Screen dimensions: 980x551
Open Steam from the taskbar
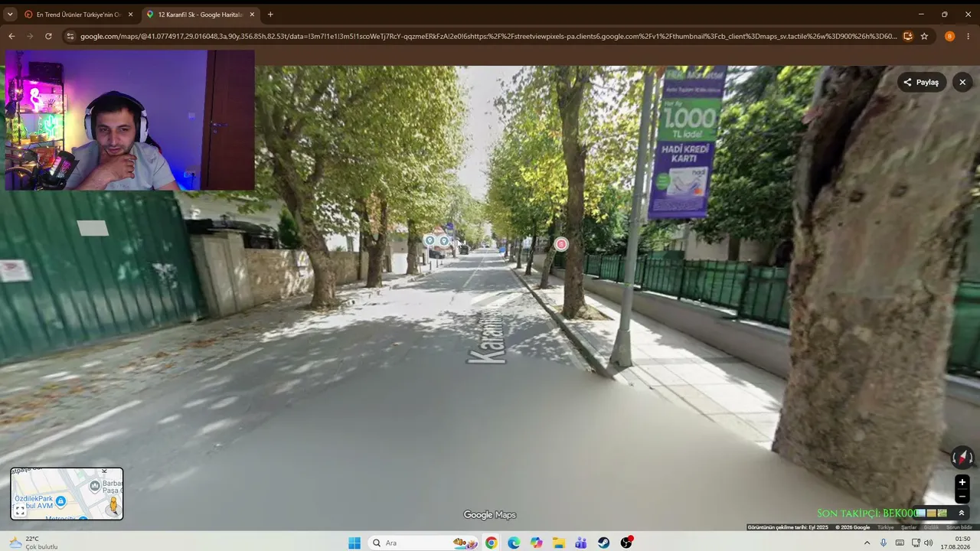[604, 543]
